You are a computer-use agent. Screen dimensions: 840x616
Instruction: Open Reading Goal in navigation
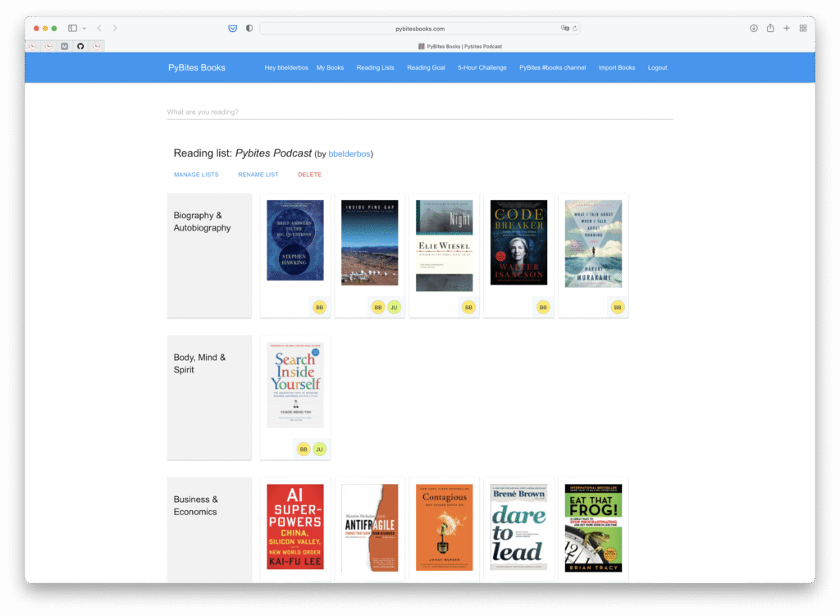426,68
